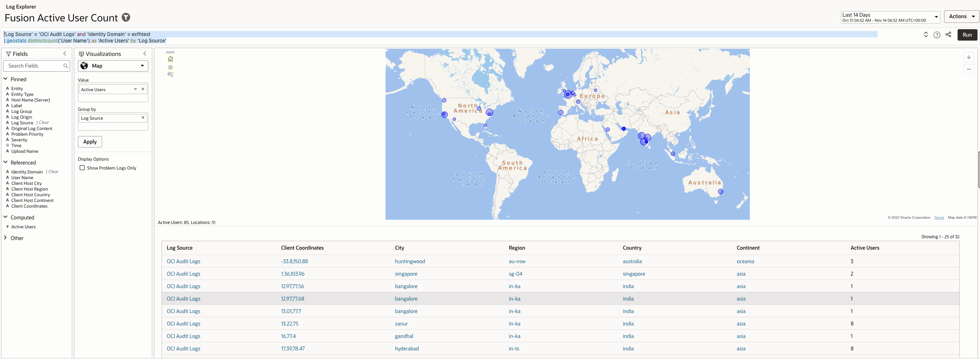Remove Log Source from Group by
This screenshot has width=980, height=359.
143,118
